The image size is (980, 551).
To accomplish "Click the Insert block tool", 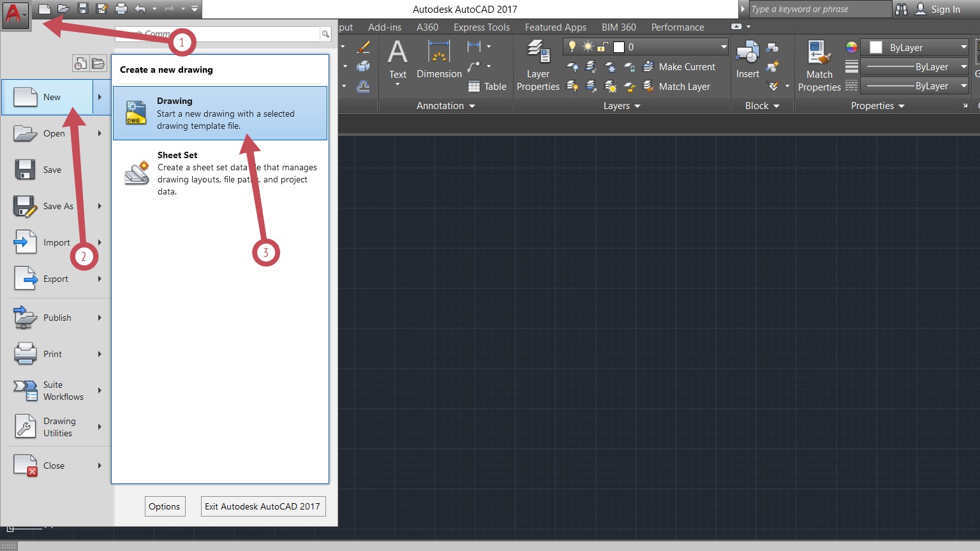I will pyautogui.click(x=748, y=59).
